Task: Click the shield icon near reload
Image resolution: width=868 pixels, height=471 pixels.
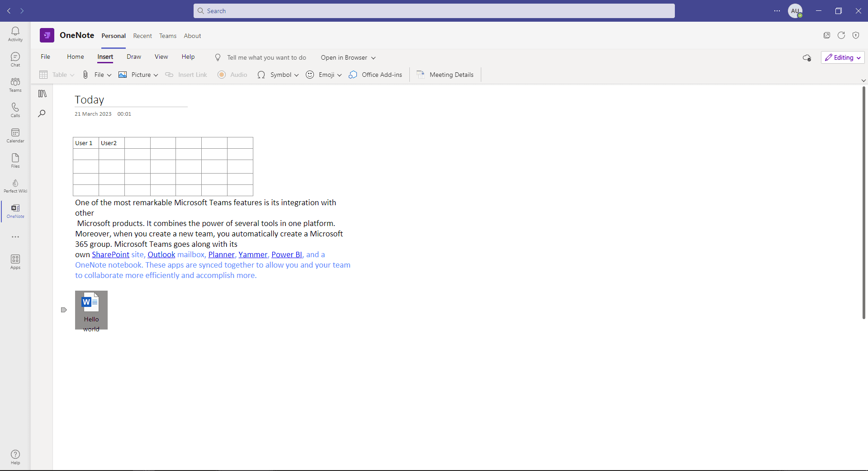Action: 856,35
